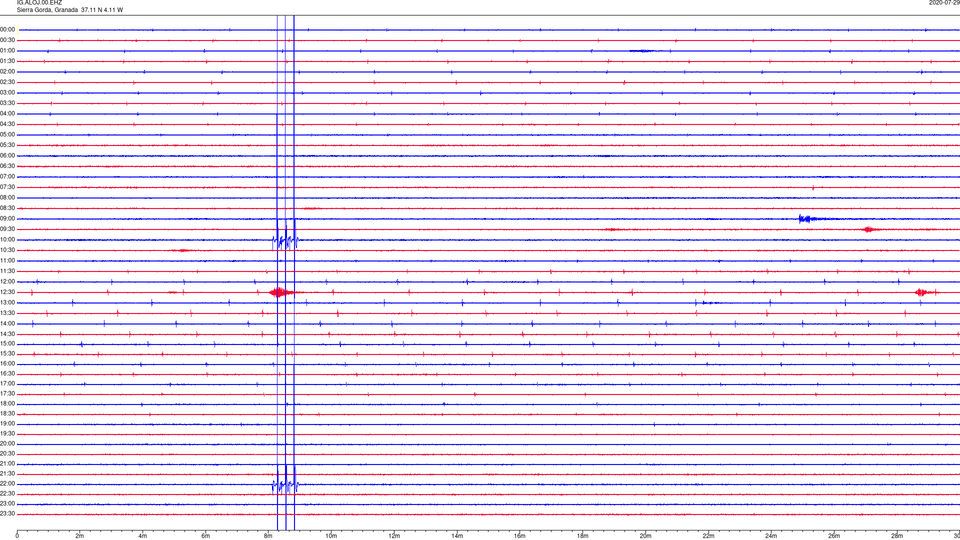This screenshot has height=540, width=960.
Task: Click the station location text Sierra Gorda, Granada
Action: pos(47,10)
